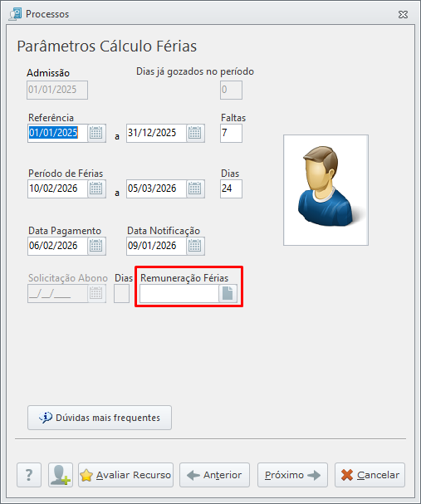Open calendar for Período de Férias end date
The height and width of the screenshot is (504, 421).
click(x=195, y=188)
